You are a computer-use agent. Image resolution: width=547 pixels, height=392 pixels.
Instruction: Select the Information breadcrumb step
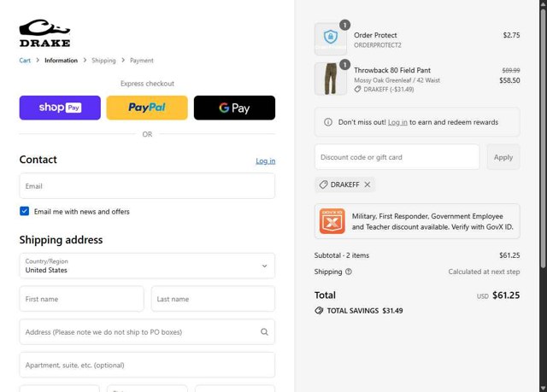point(61,61)
